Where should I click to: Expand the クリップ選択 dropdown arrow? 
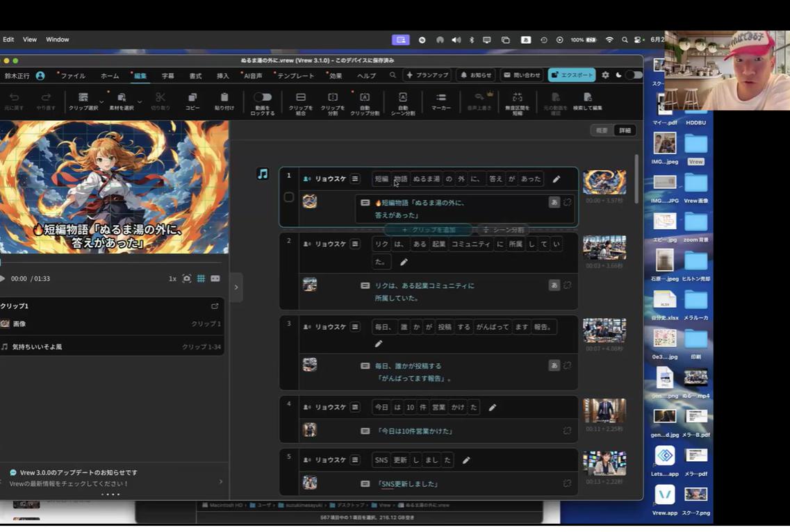click(101, 101)
